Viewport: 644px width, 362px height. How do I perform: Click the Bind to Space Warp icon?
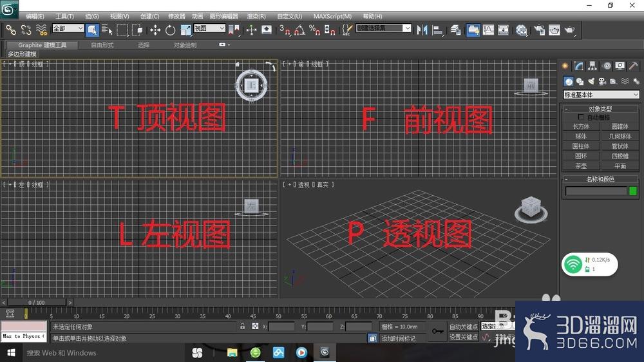[x=41, y=30]
